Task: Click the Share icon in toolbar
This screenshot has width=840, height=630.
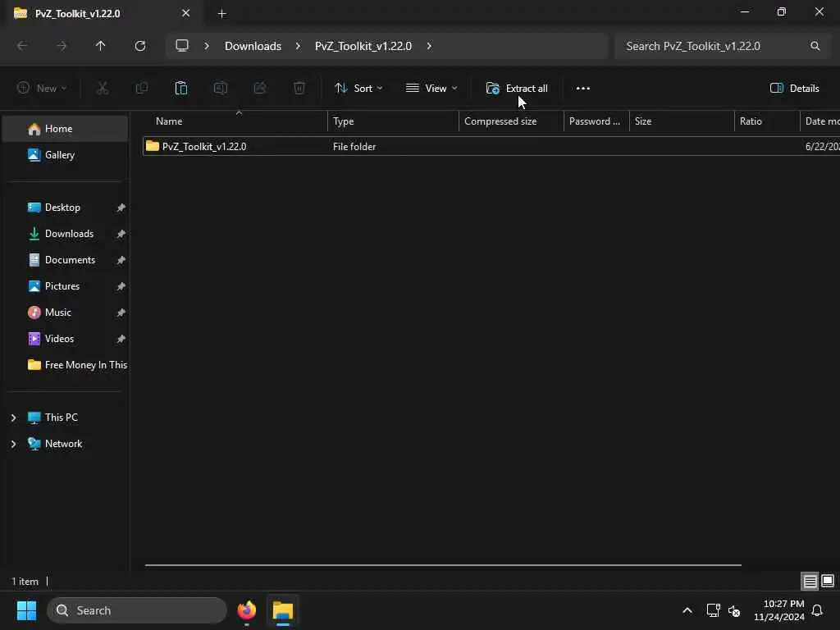Action: [x=260, y=88]
